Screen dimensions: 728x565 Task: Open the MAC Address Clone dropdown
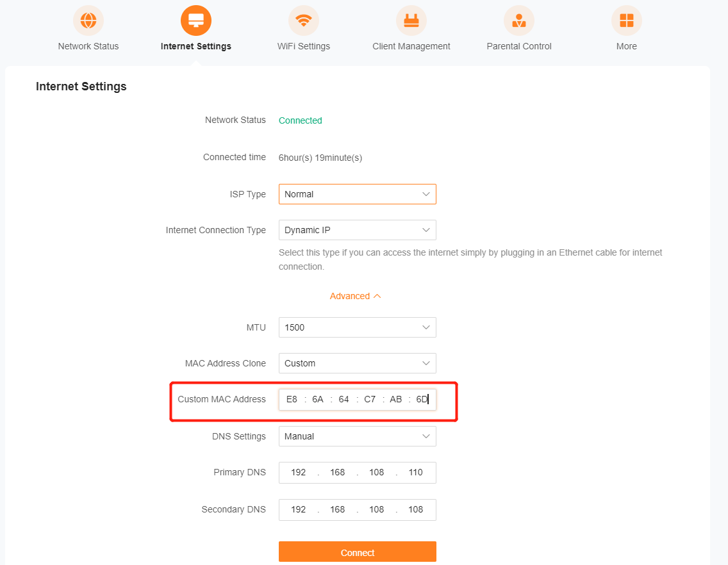(x=357, y=363)
